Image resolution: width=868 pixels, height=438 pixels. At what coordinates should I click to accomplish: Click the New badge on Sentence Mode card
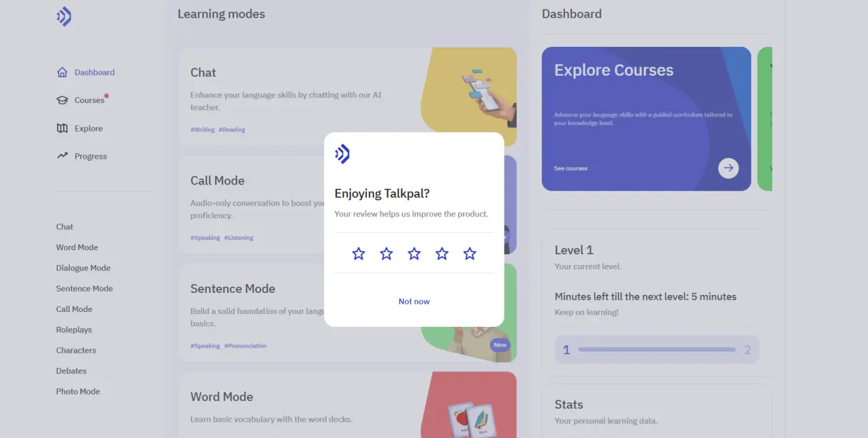(500, 345)
